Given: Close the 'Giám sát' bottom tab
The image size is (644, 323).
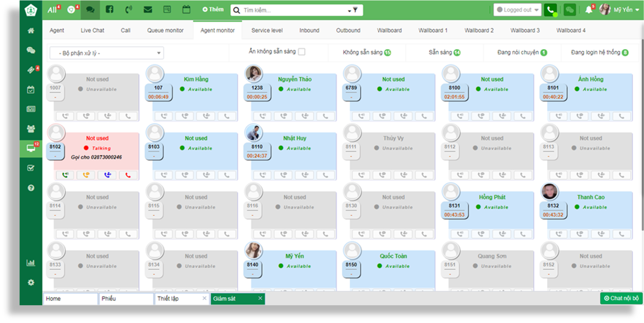Looking at the screenshot, I should click(260, 298).
